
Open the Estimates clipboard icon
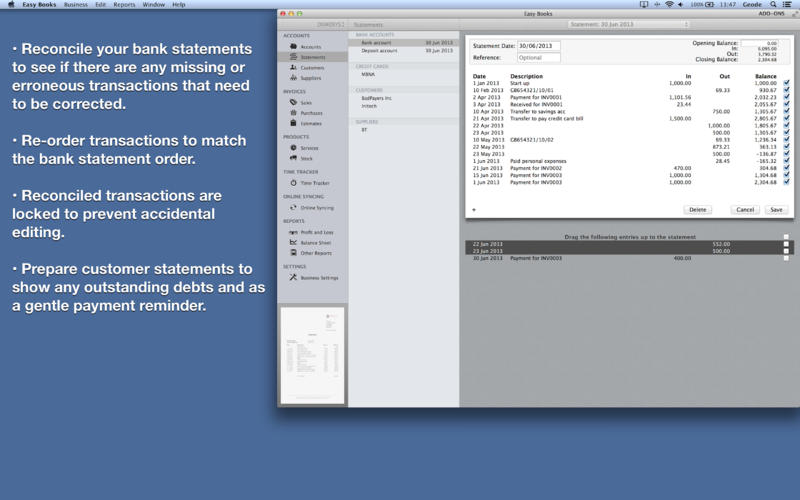[293, 123]
